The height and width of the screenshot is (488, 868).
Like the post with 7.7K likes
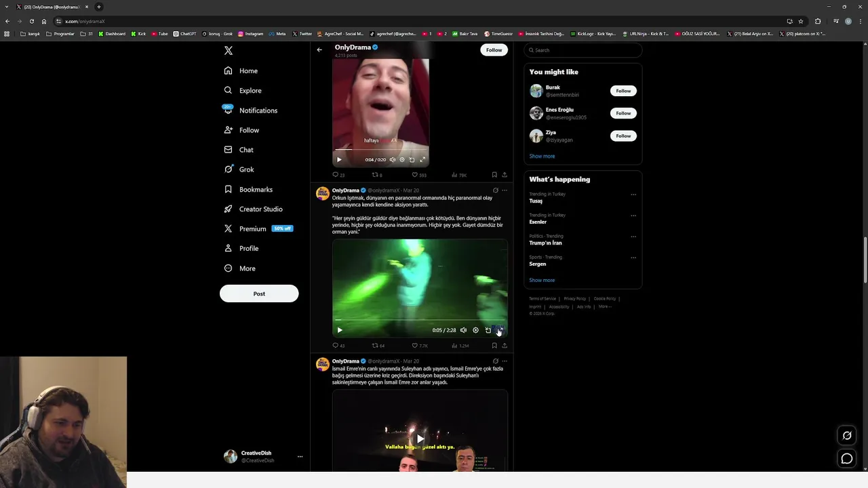420,346
